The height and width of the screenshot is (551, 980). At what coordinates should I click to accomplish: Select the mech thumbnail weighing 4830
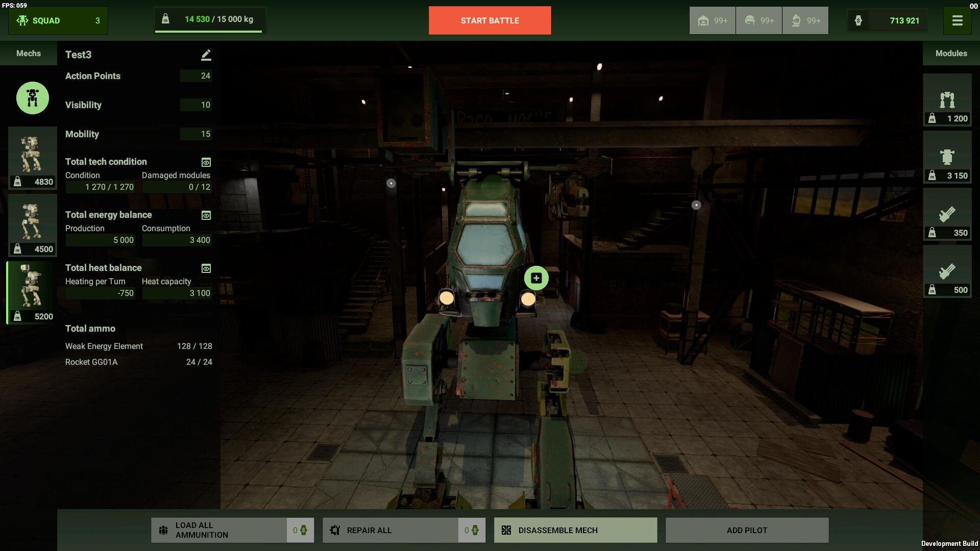(x=32, y=158)
